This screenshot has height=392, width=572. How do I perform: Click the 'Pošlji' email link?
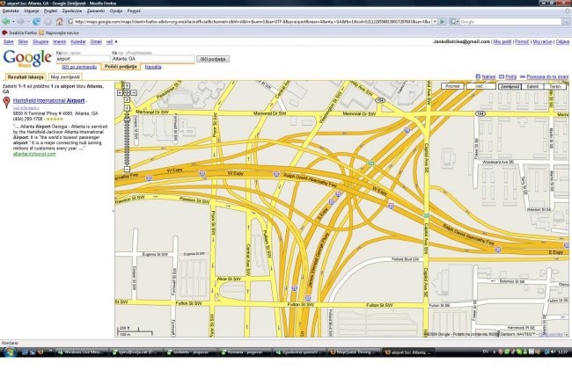click(x=508, y=76)
